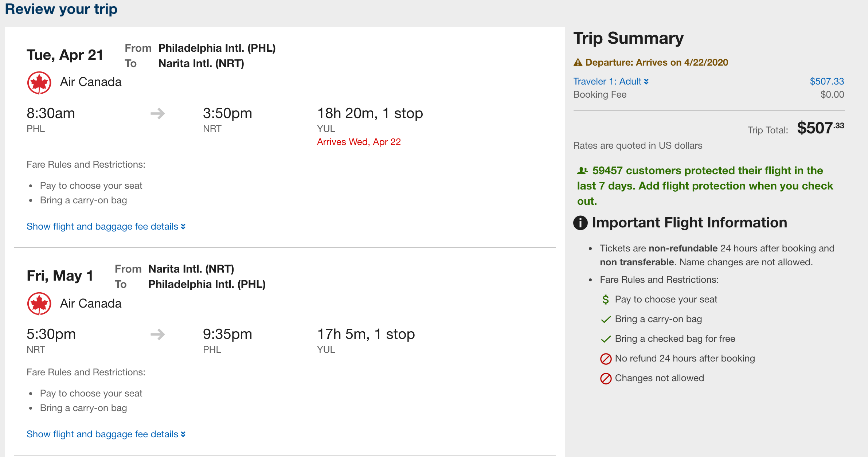Image resolution: width=868 pixels, height=457 pixels.
Task: Click checkmark beside Bring a carry-on bag
Action: 606,320
